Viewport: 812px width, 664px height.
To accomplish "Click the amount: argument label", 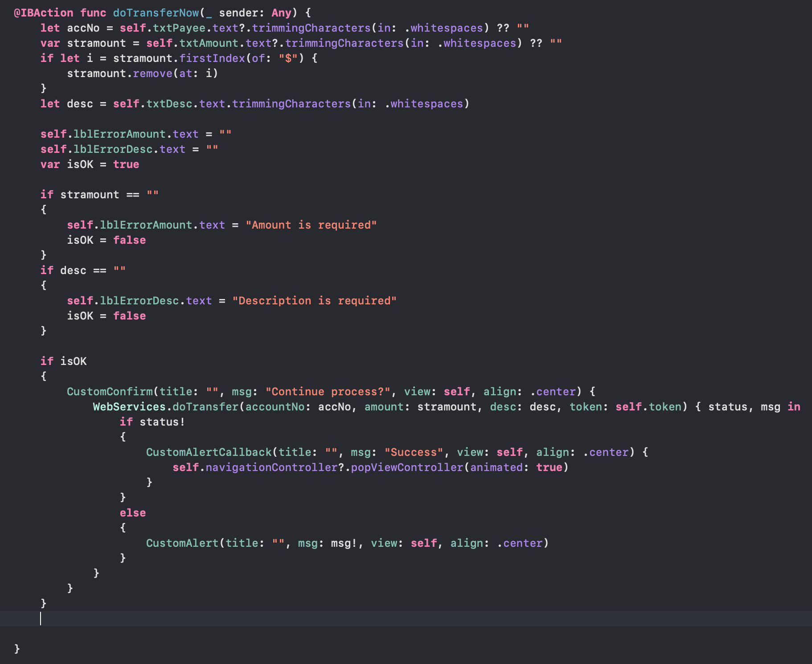I will coord(387,407).
